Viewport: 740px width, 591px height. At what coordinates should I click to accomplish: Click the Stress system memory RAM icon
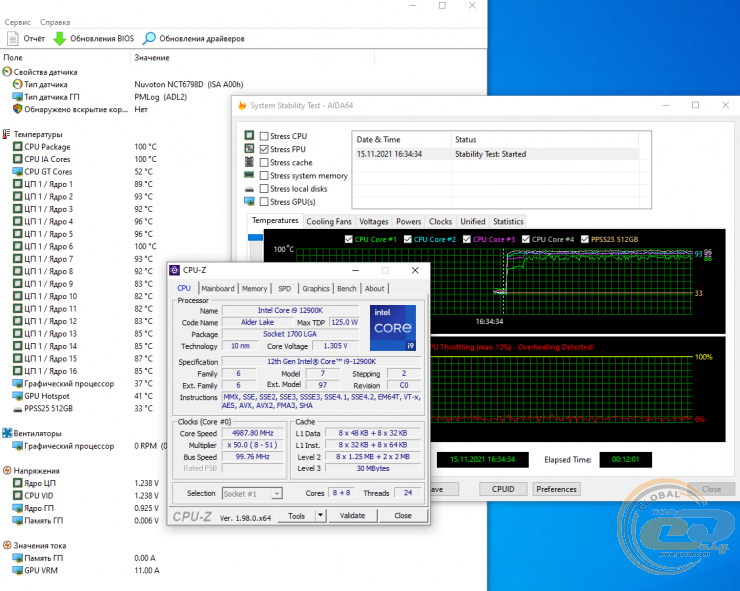(x=249, y=175)
